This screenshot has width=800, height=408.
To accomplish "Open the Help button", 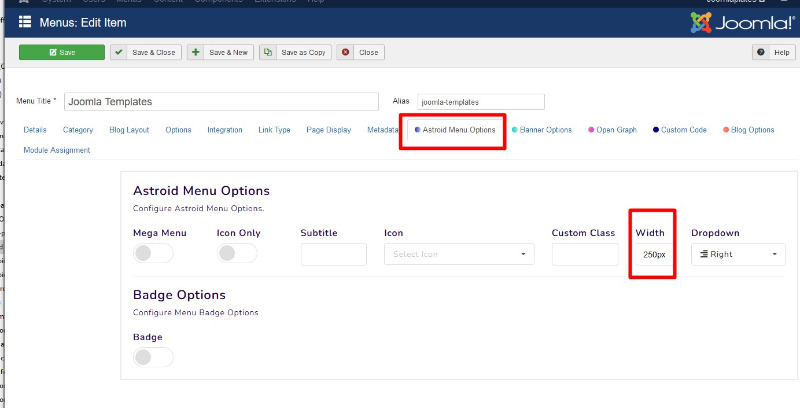I will [773, 52].
